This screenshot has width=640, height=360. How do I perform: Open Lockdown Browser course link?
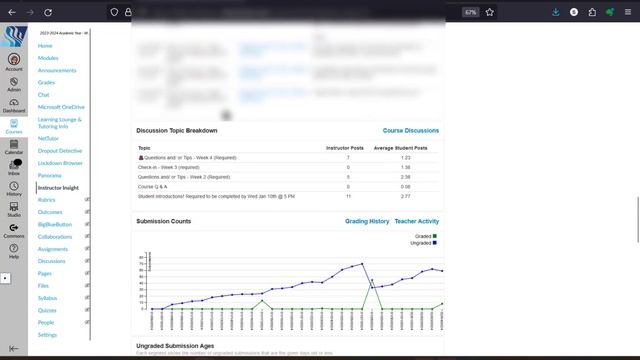pos(60,163)
